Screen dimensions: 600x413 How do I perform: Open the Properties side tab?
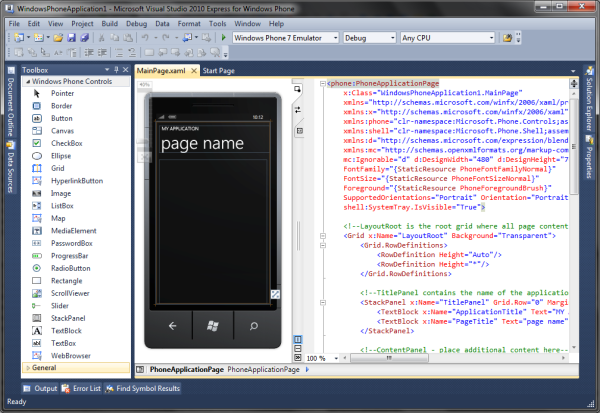pyautogui.click(x=589, y=157)
